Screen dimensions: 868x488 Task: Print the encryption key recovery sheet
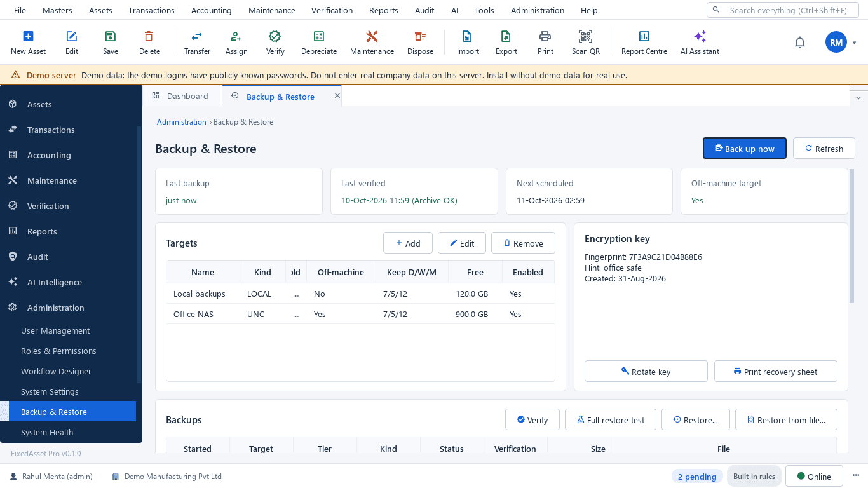[x=776, y=372]
